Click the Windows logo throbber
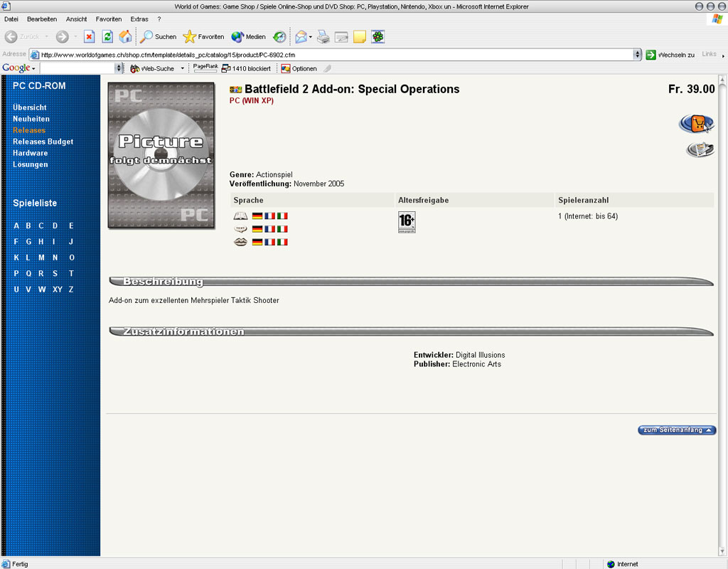This screenshot has width=728, height=569. pyautogui.click(x=717, y=19)
